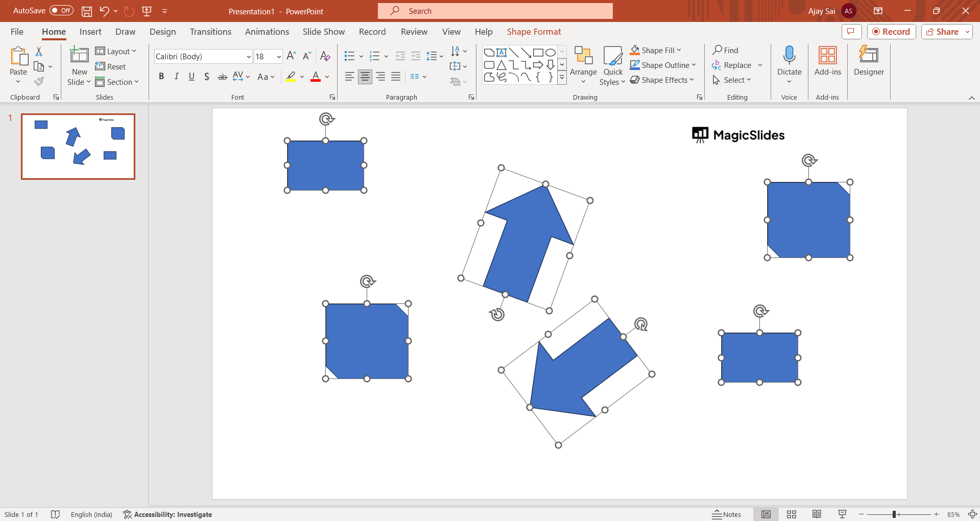980x521 pixels.
Task: Open Arrange options
Action: [x=583, y=65]
